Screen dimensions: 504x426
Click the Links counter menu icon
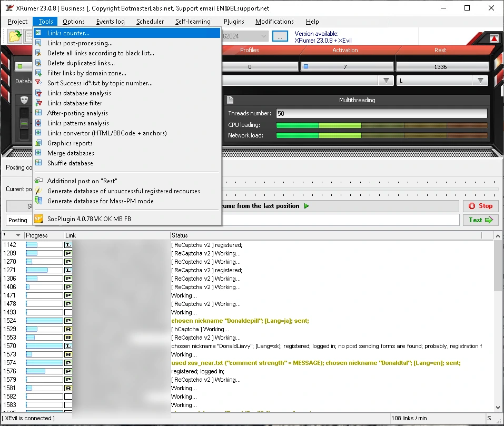(38, 33)
